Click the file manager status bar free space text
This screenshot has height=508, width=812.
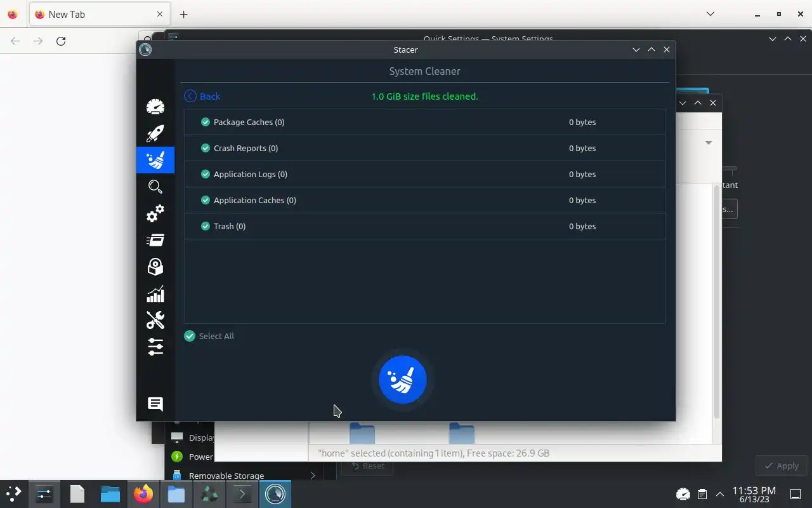(508, 453)
